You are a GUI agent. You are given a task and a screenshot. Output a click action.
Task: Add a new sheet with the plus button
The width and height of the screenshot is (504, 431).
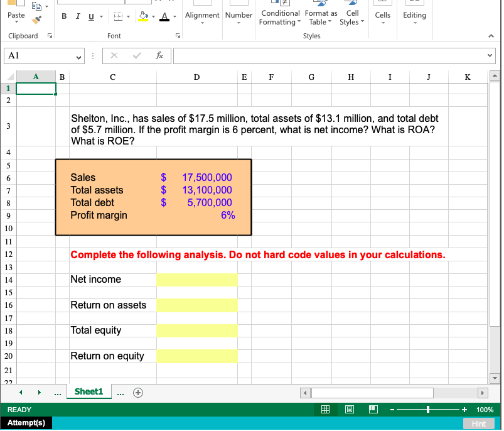[x=137, y=391]
